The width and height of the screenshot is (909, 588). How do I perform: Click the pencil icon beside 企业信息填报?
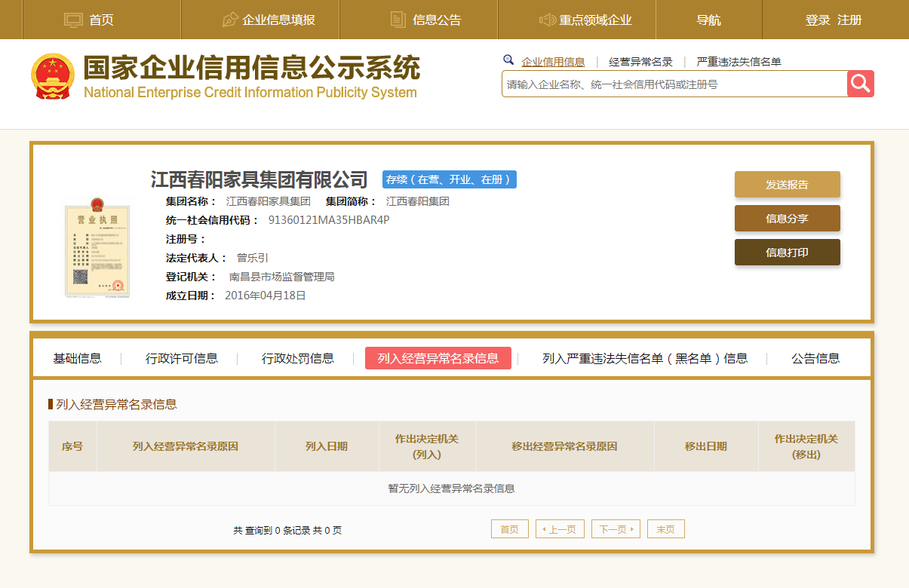pyautogui.click(x=231, y=20)
